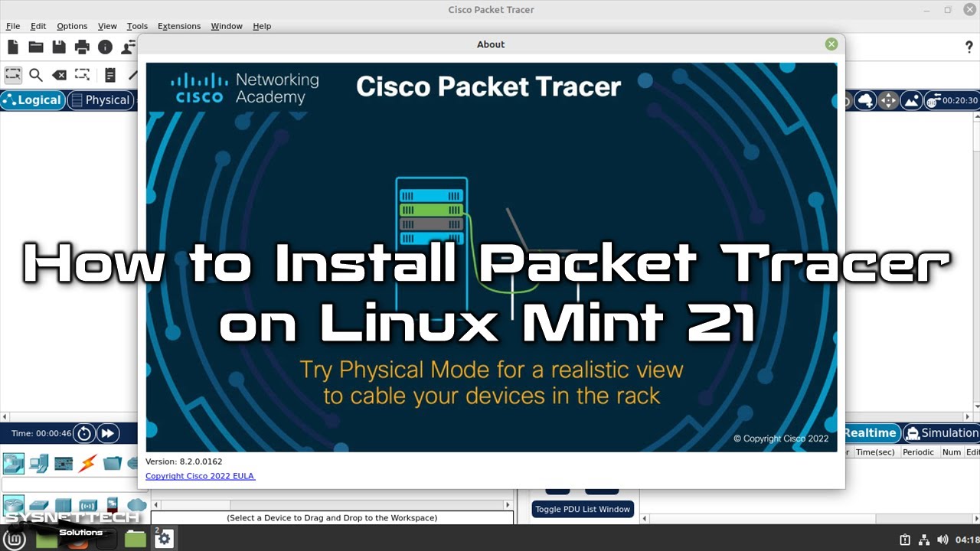Viewport: 980px width, 551px height.
Task: Open the Copyright Cisco 2022 EULA link
Action: point(200,476)
